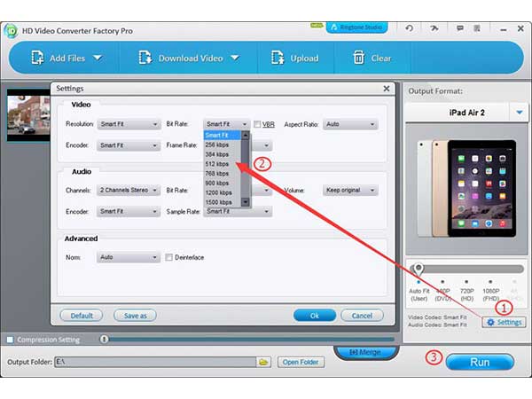Click the undo arrow icon in title bar
This screenshot has height=399, width=532.
click(409, 28)
